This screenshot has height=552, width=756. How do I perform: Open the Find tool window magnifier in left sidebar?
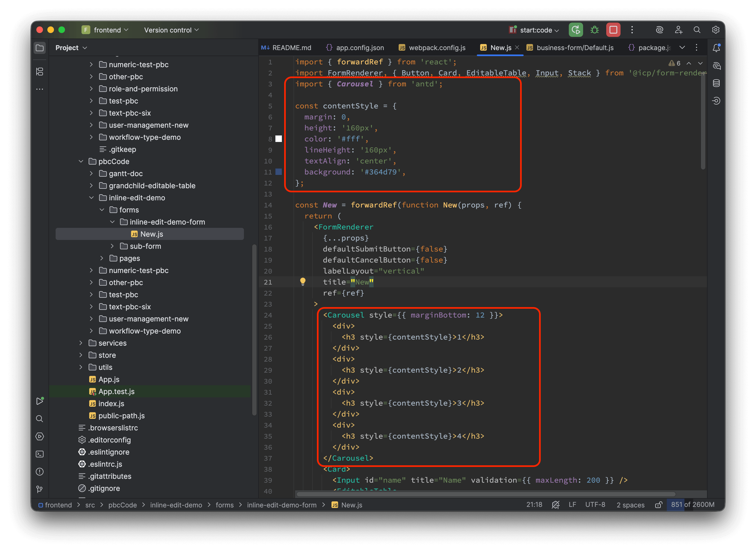pyautogui.click(x=39, y=419)
